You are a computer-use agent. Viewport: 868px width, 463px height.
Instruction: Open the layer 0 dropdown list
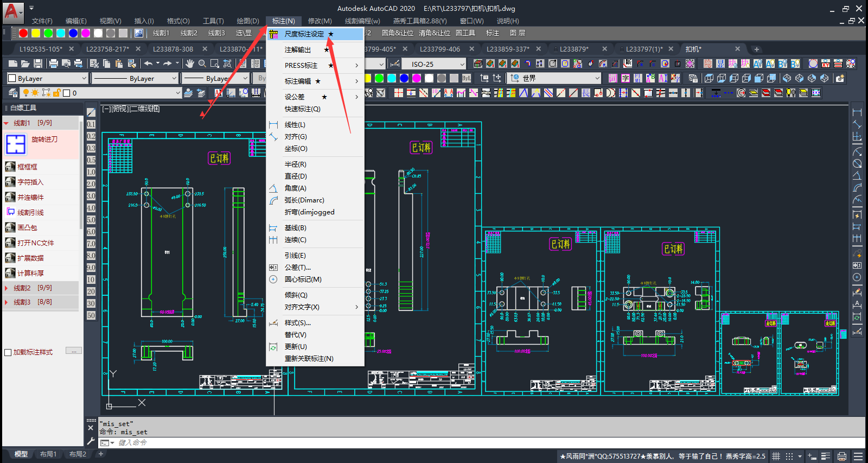tap(178, 93)
